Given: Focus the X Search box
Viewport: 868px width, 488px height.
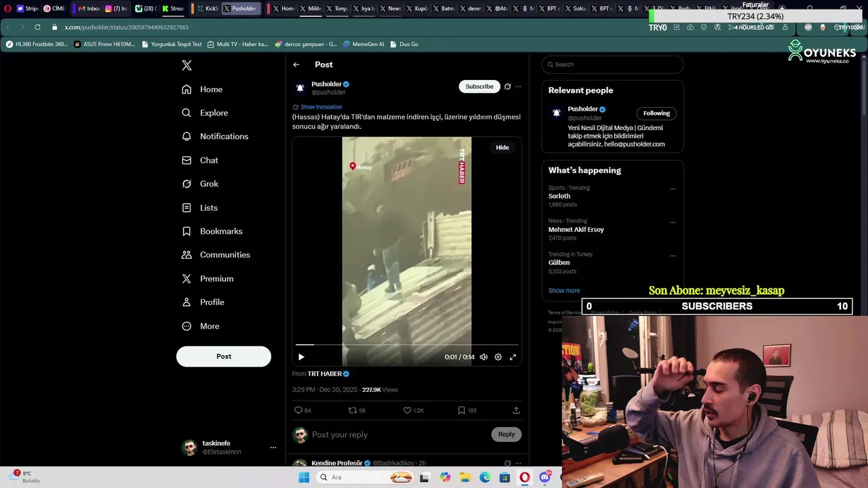Looking at the screenshot, I should click(x=612, y=64).
